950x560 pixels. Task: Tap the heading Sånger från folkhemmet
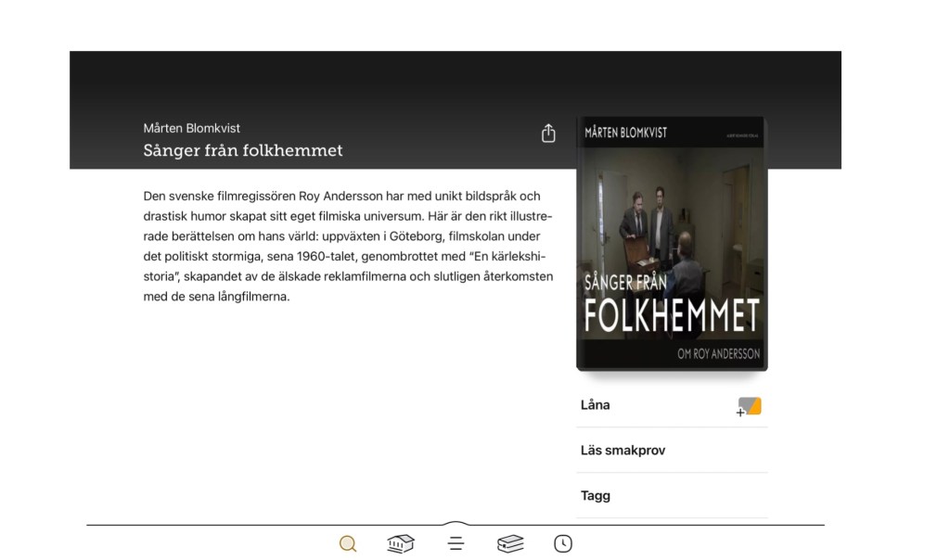coord(243,150)
